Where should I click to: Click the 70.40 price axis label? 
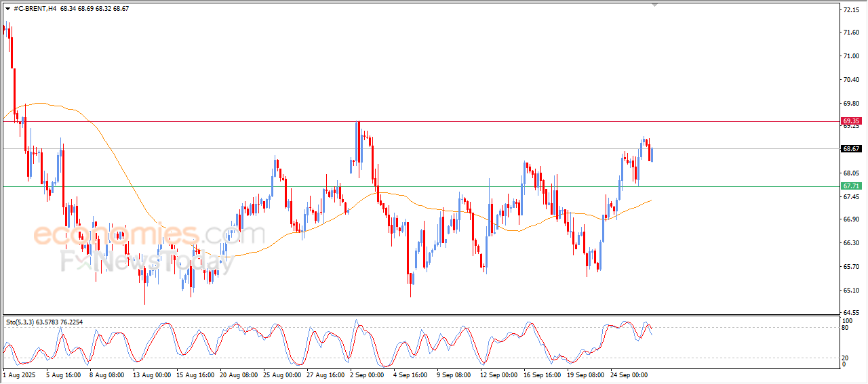click(852, 80)
